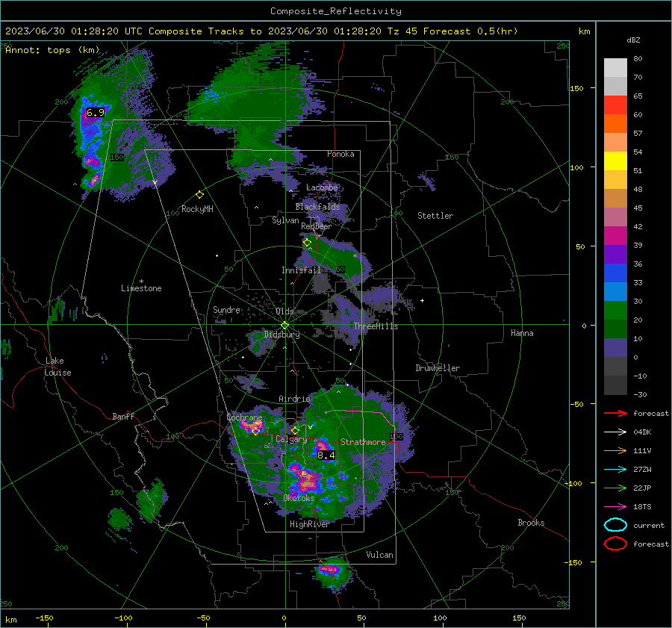672x628 pixels.
Task: Select the Stettler label
Action: coord(435,216)
